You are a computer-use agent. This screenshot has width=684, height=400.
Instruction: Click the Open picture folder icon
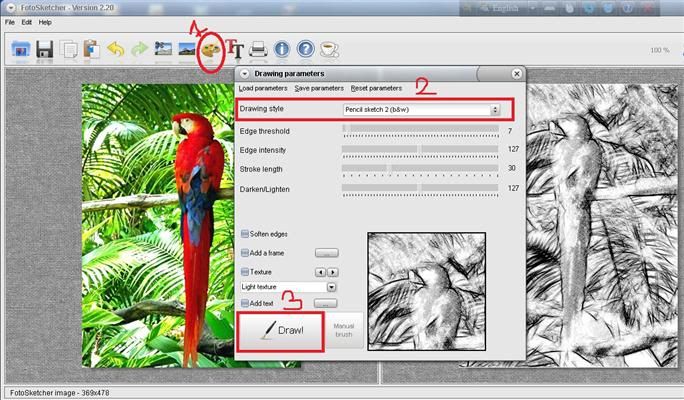coord(21,49)
